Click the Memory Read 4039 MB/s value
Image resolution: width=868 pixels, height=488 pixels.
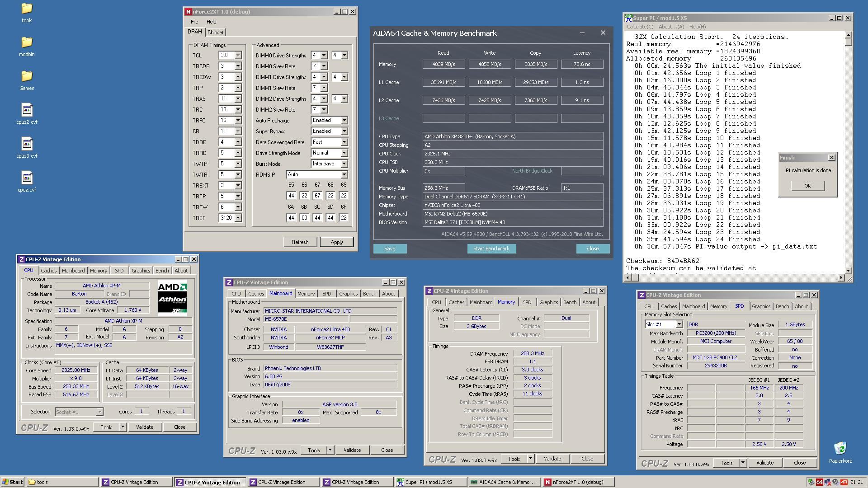click(443, 64)
